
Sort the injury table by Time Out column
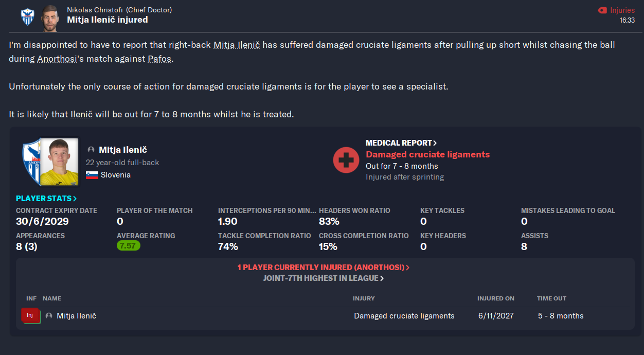pyautogui.click(x=552, y=298)
